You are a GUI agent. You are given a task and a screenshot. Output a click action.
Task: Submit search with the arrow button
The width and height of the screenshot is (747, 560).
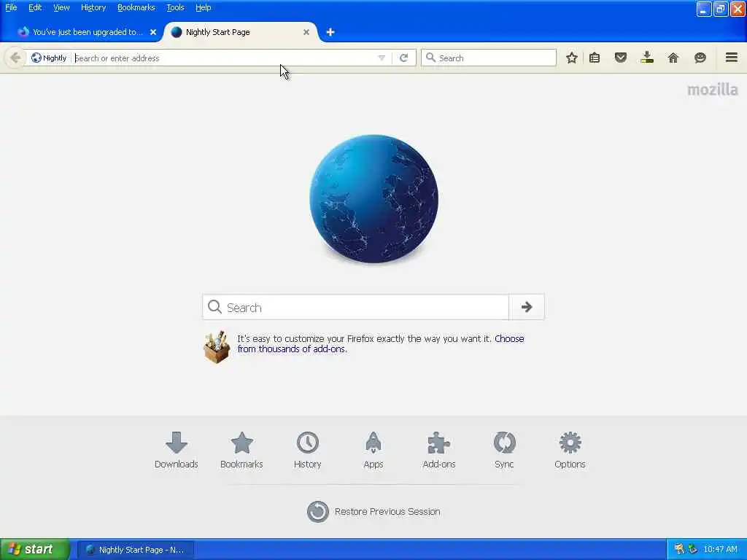(527, 307)
